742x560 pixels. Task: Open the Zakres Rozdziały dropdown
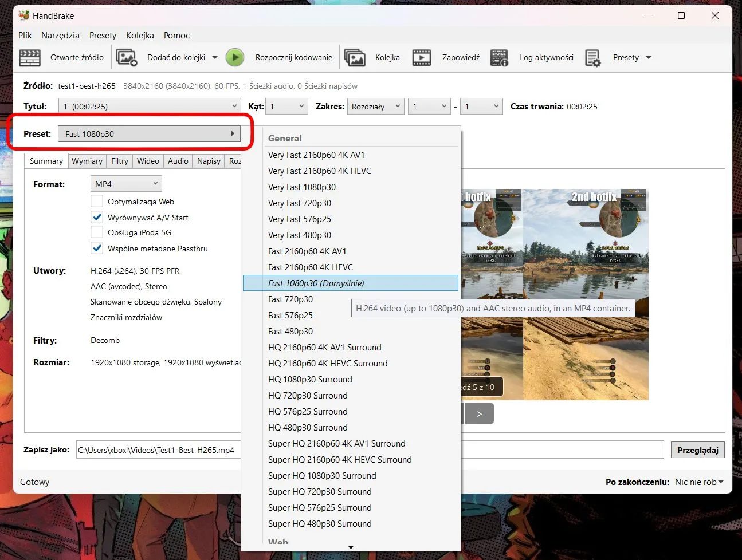click(376, 106)
